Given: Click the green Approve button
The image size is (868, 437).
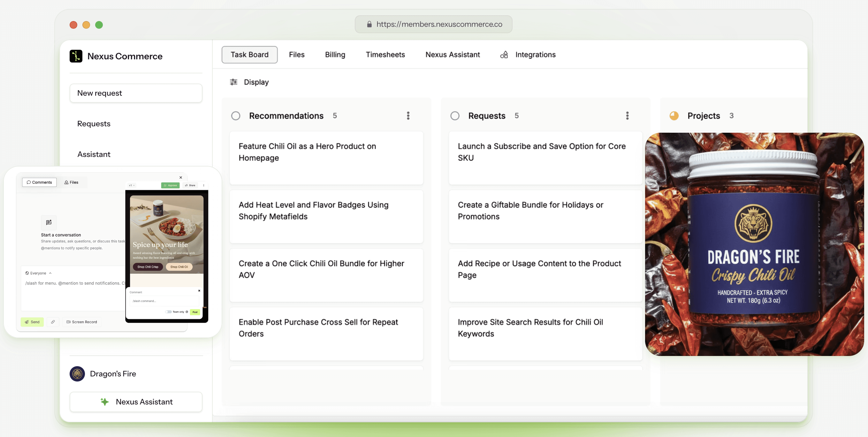Looking at the screenshot, I should pos(170,185).
